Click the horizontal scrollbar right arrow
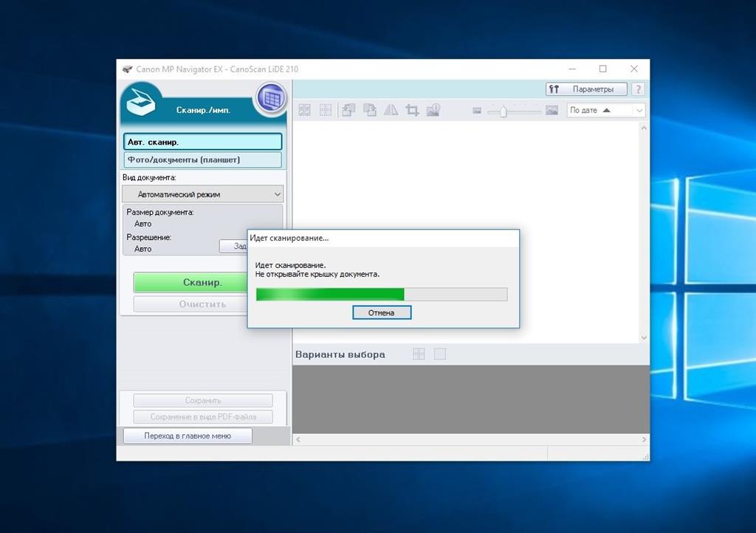The height and width of the screenshot is (533, 756). tap(644, 439)
